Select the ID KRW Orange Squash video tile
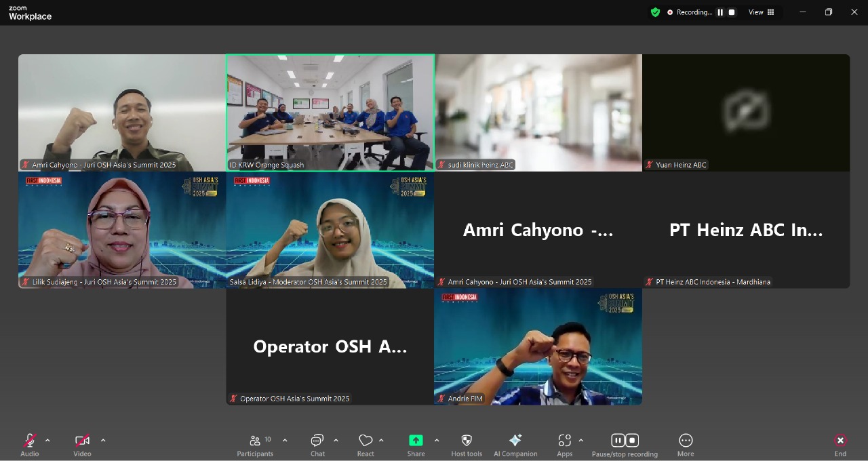Image resolution: width=868 pixels, height=461 pixels. [330, 113]
